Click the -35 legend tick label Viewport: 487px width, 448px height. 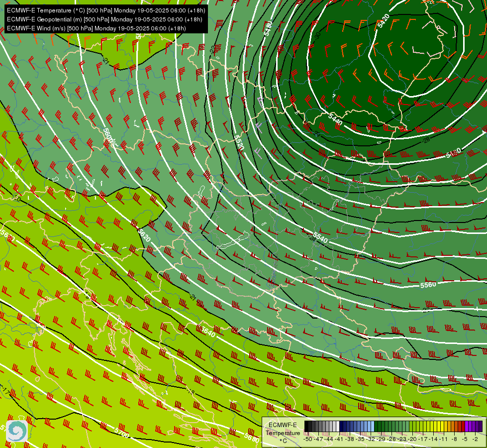click(360, 439)
